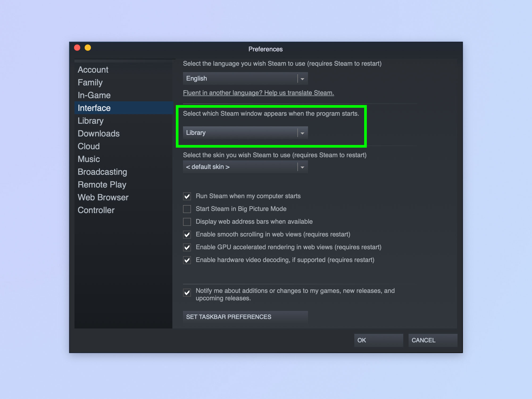Click the Fluent in another language link
The width and height of the screenshot is (532, 399).
click(259, 93)
